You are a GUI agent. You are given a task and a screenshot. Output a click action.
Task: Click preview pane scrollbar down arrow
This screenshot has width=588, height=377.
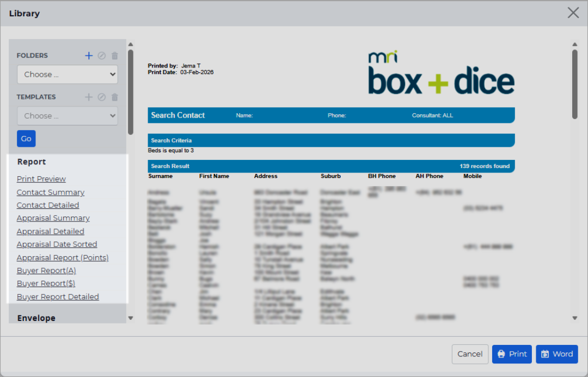coord(574,318)
